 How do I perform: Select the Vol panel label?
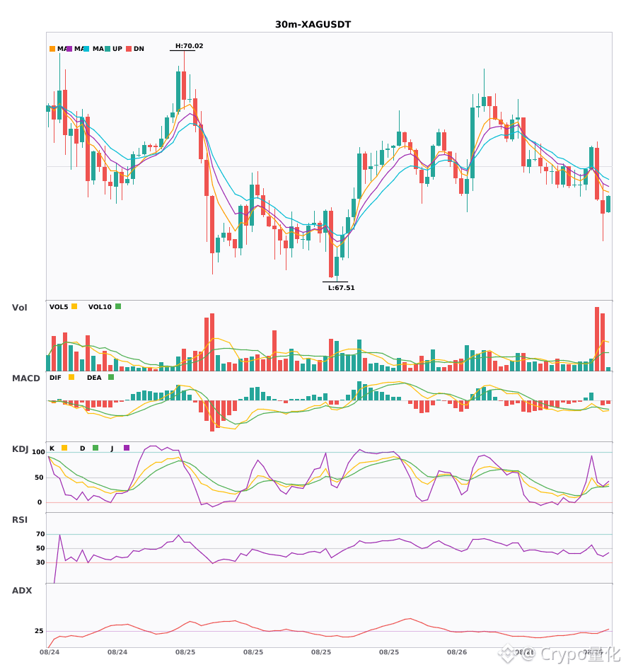click(x=20, y=308)
